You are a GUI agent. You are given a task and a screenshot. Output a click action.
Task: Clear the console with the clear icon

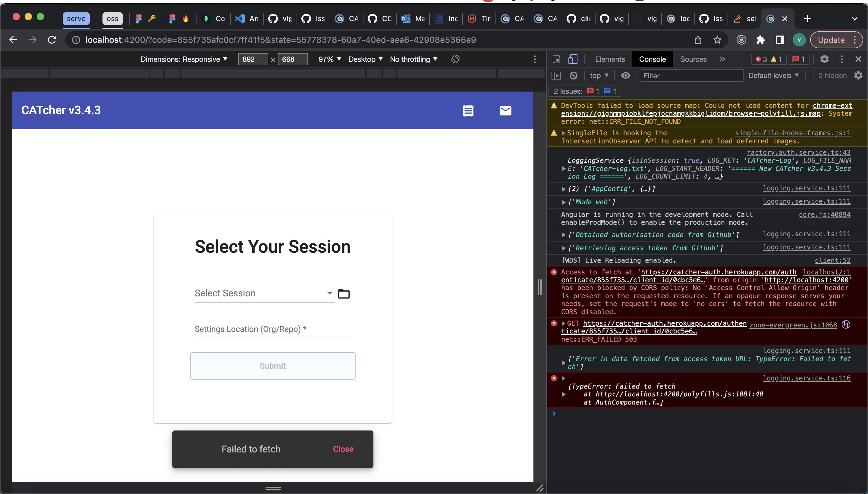click(x=573, y=75)
